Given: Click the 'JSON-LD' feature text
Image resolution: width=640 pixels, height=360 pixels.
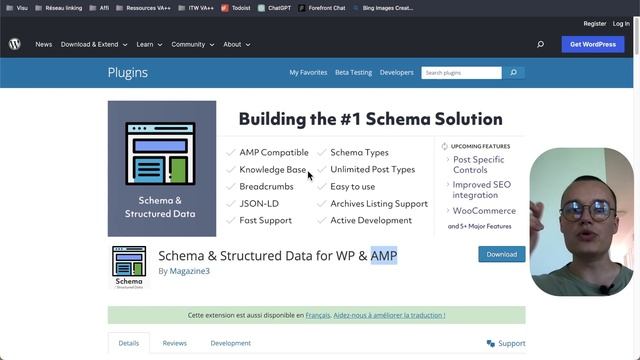Looking at the screenshot, I should (x=259, y=203).
